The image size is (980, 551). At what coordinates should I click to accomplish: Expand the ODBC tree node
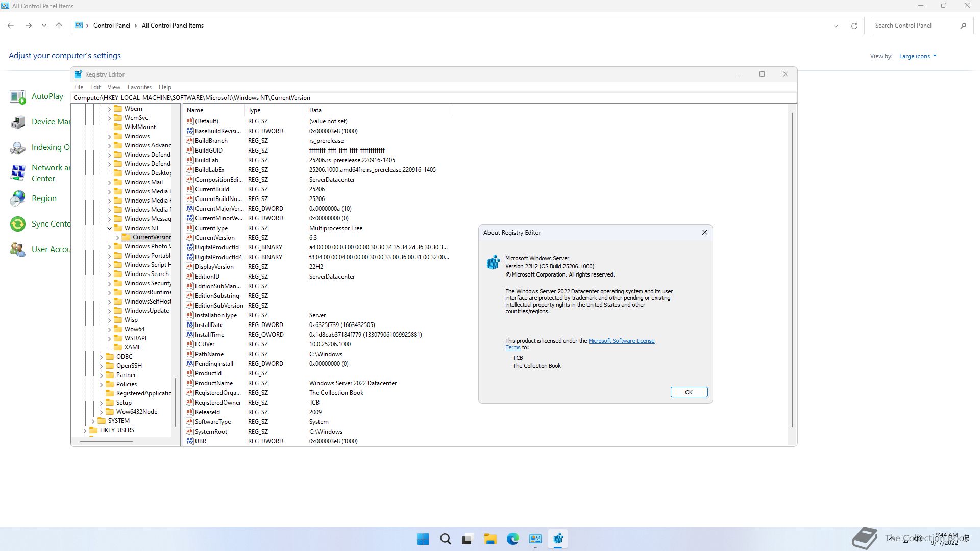[x=101, y=357]
